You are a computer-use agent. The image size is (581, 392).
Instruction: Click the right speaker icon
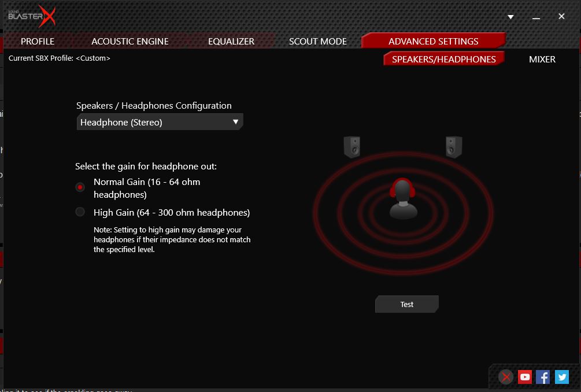(x=454, y=147)
